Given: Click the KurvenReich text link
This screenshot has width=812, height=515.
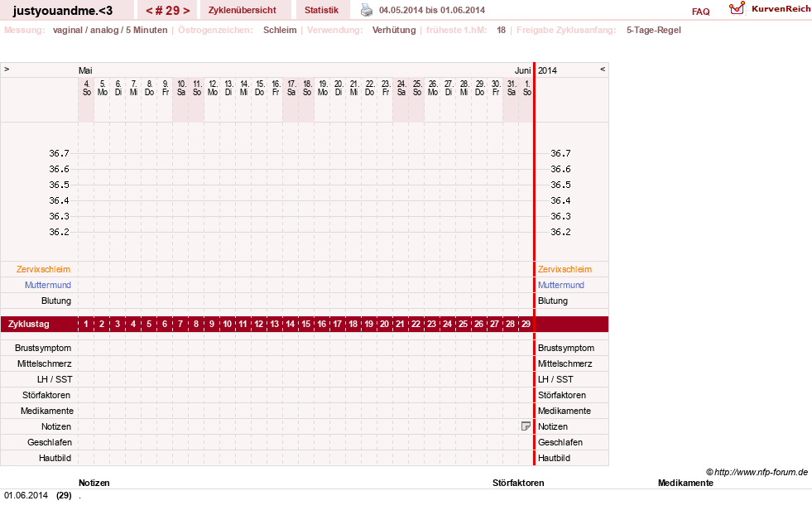Looking at the screenshot, I should pyautogui.click(x=781, y=8).
